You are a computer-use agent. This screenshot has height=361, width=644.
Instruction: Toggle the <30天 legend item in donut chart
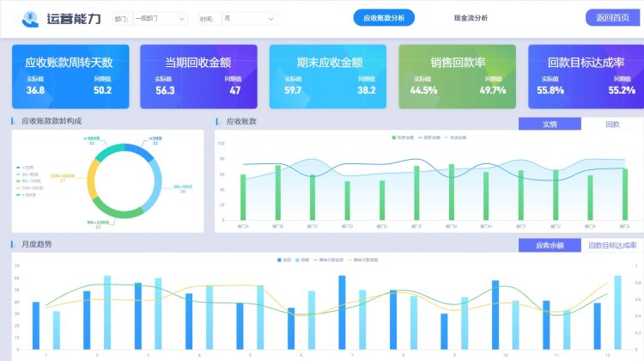[x=25, y=168]
